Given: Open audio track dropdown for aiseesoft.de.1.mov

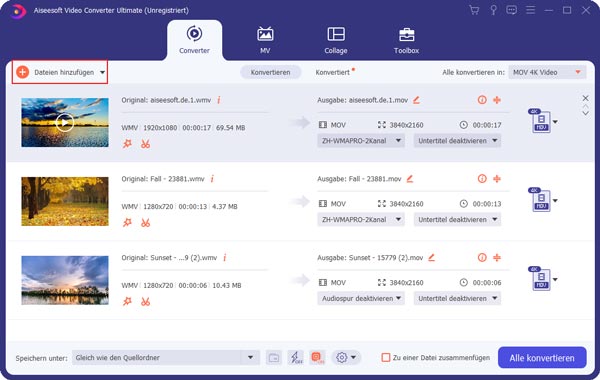Looking at the screenshot, I should click(x=361, y=141).
